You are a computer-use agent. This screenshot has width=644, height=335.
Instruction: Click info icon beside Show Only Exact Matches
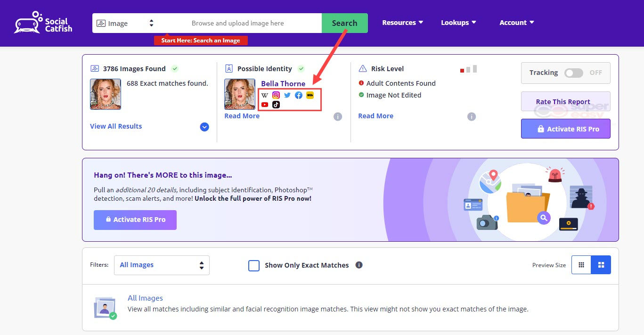359,265
